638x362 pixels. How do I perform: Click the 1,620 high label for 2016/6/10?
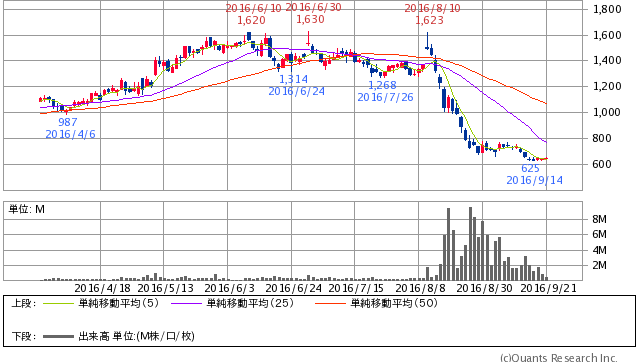[251, 20]
